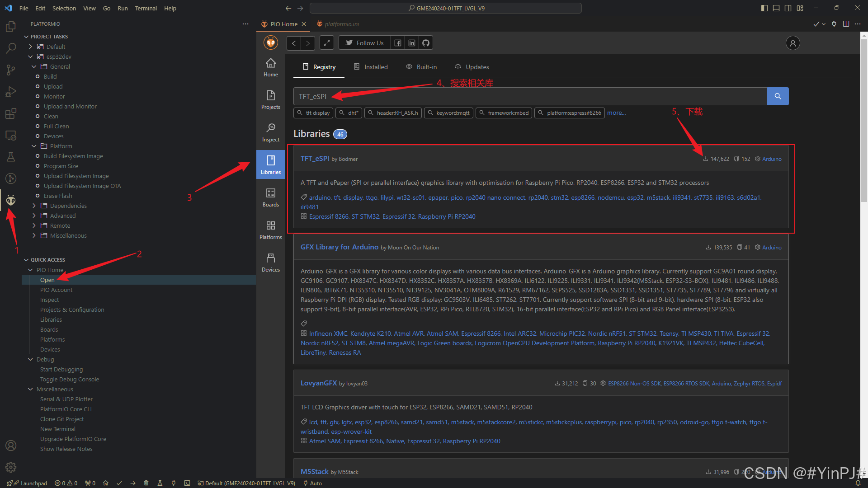The image size is (868, 488).
Task: Open the Boards section in PIO Home
Action: 270,197
